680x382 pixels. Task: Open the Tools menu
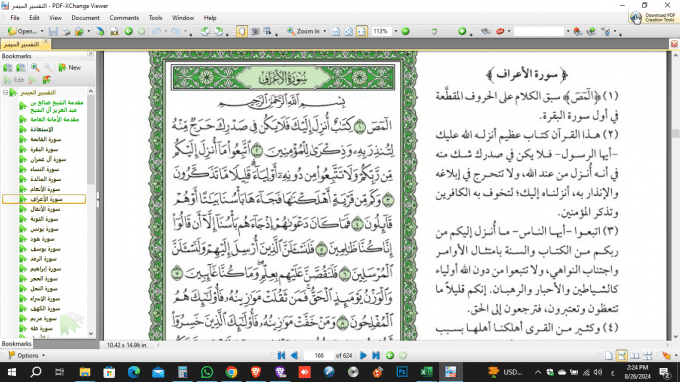pyautogui.click(x=155, y=18)
